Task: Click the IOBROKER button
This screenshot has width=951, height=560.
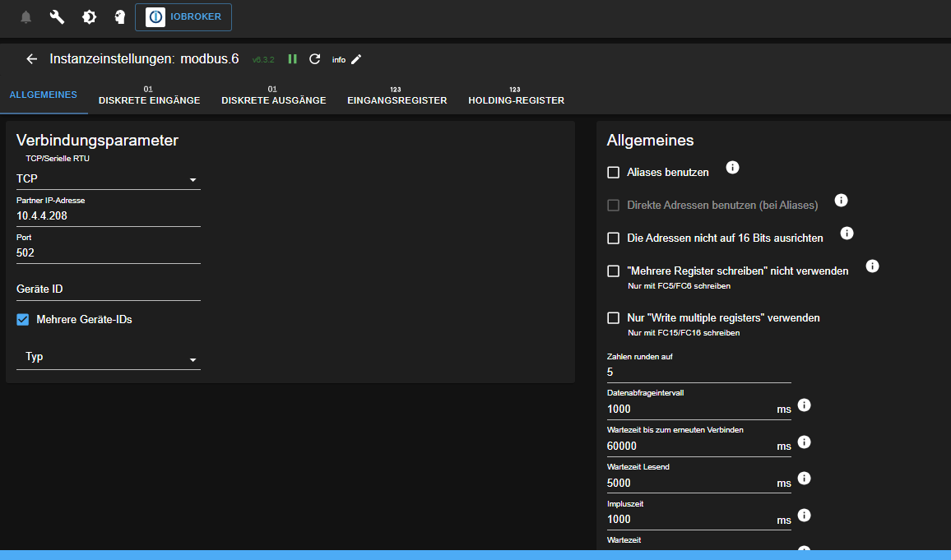Action: (183, 16)
